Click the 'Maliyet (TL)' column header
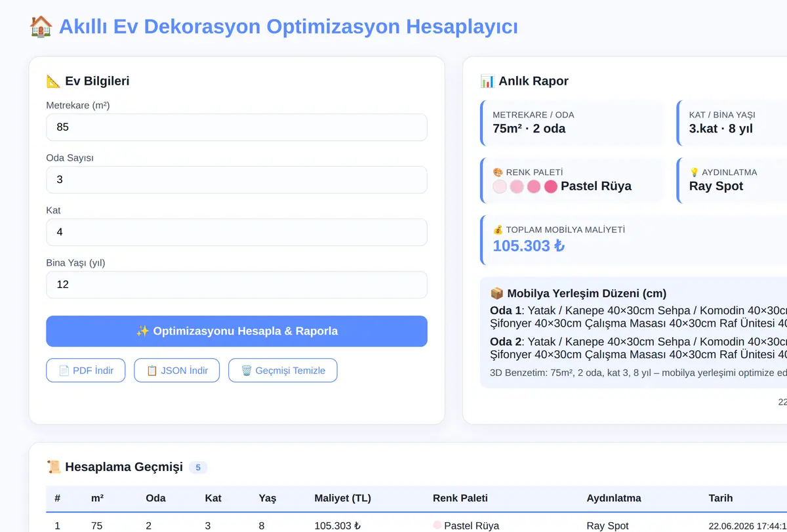The image size is (787, 532). [342, 498]
